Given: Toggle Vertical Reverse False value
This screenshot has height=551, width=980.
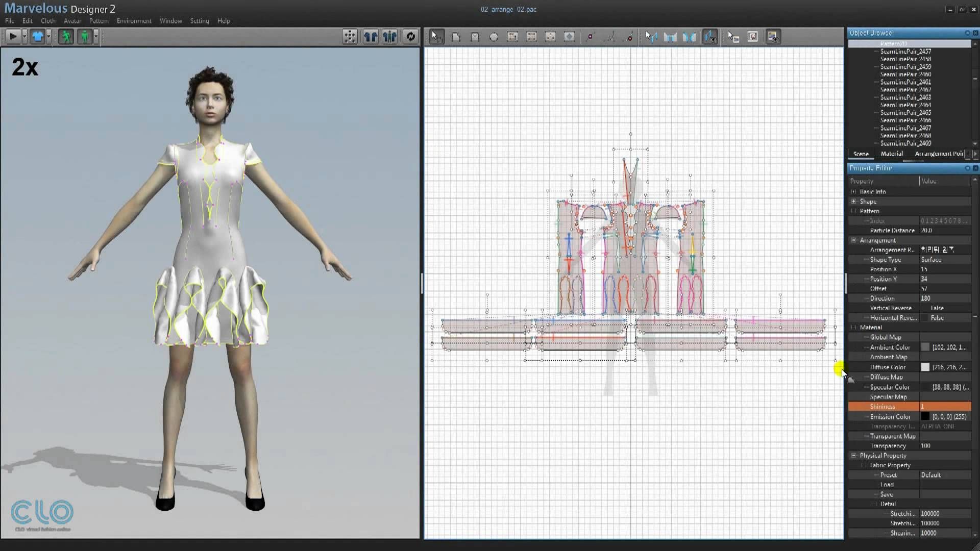Looking at the screenshot, I should point(937,308).
